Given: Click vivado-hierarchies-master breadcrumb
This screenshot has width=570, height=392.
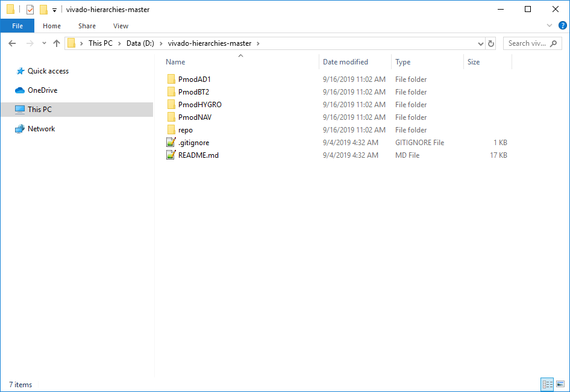Looking at the screenshot, I should [210, 43].
